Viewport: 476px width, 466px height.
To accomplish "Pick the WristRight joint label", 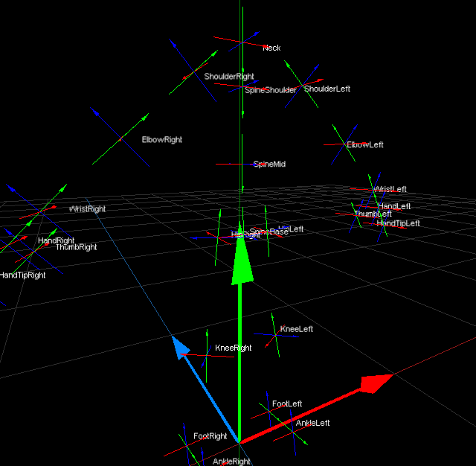I will (x=88, y=210).
